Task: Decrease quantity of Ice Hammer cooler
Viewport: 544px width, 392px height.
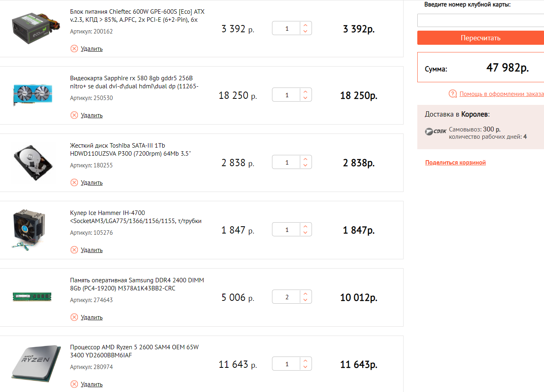Action: tap(305, 233)
